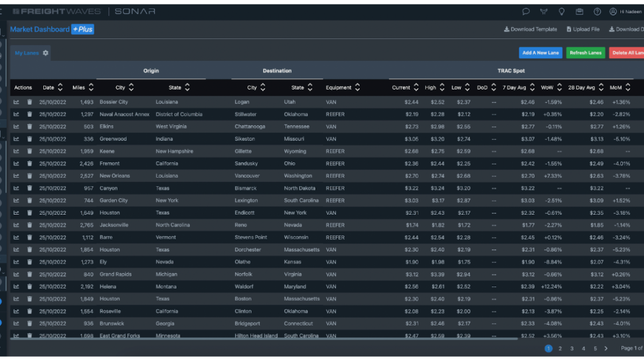The height and width of the screenshot is (362, 644).
Task: Click the horizontal table scrollbar
Action: (264, 339)
